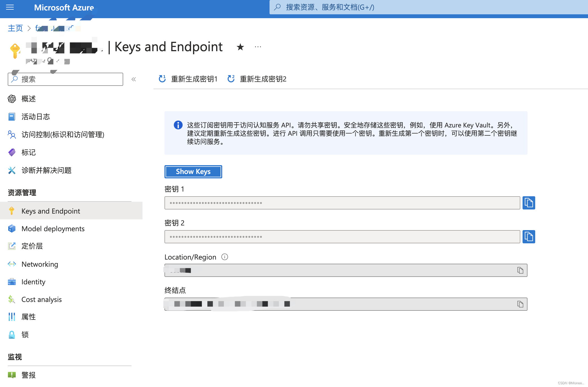The image size is (588, 387).
Task: Open the more options ellipsis menu
Action: click(x=258, y=47)
